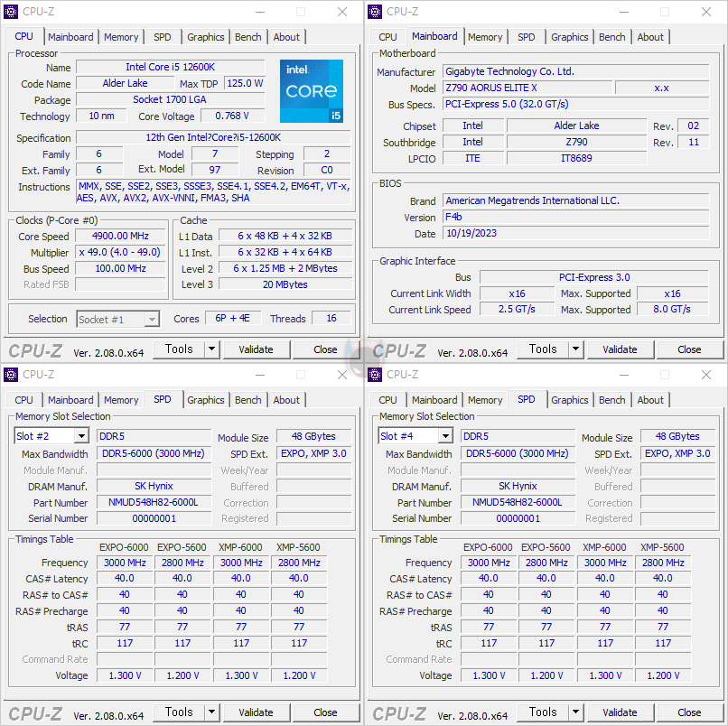
Task: Open Graphics tab in the Motherboard window
Action: click(x=570, y=37)
